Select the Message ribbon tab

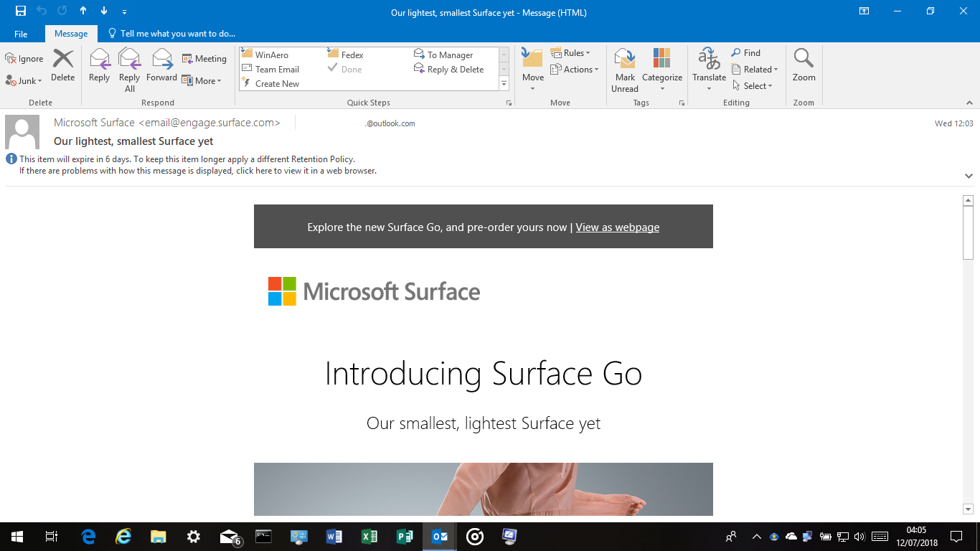[71, 34]
